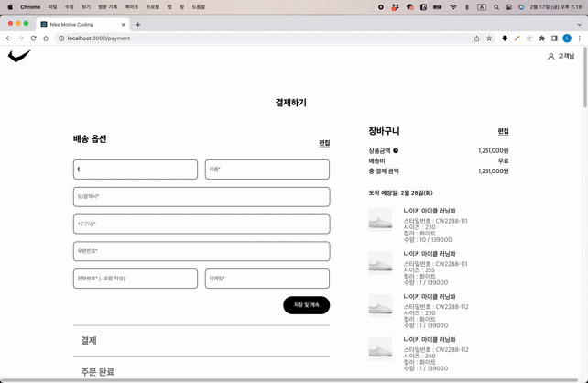Expand the tab search dropdown arrow

point(580,25)
